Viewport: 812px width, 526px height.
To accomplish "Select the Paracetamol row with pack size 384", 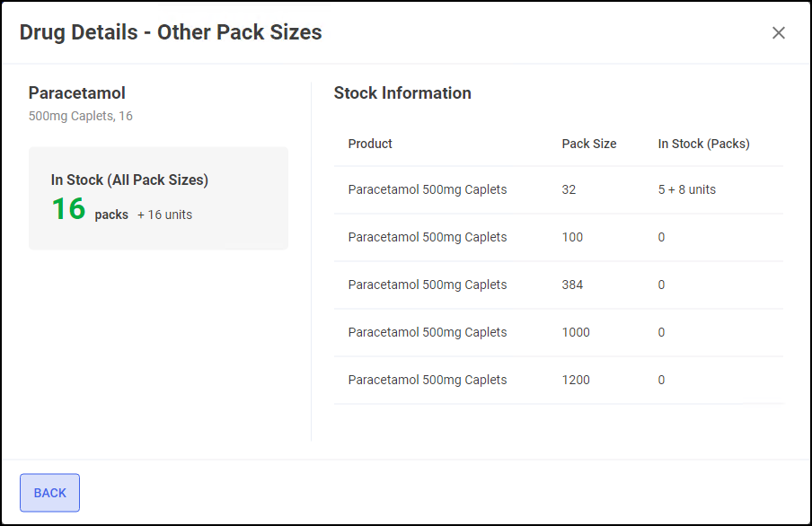I will coord(428,285).
